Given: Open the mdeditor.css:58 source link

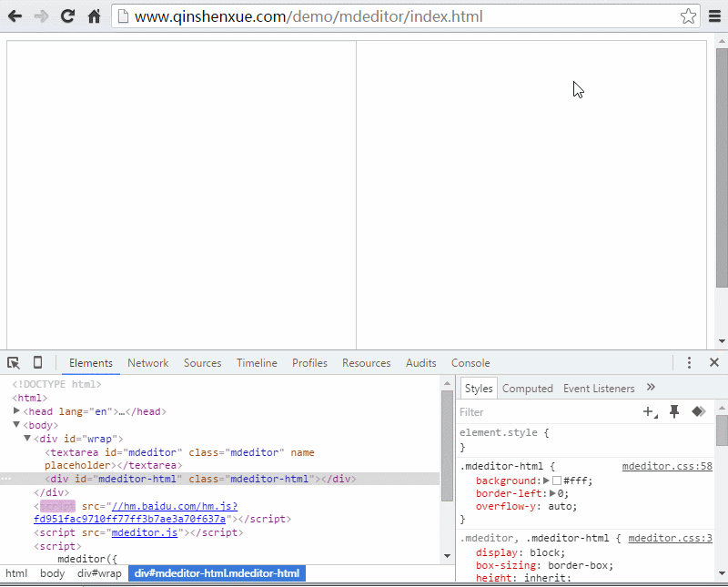Looking at the screenshot, I should pyautogui.click(x=667, y=466).
